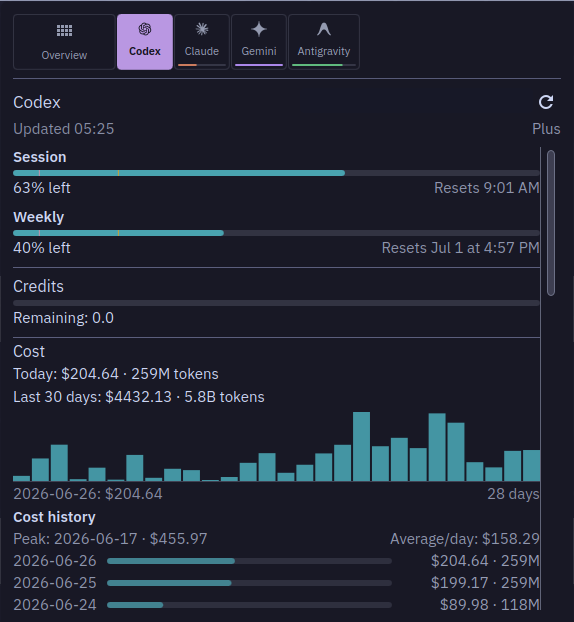This screenshot has width=574, height=622.
Task: Open the Gemini tab
Action: (259, 42)
